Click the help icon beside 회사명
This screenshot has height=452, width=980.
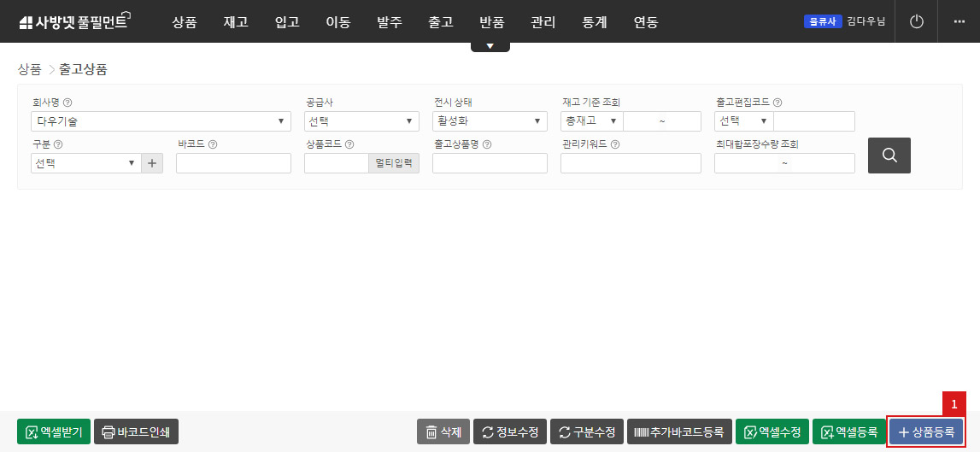[67, 103]
